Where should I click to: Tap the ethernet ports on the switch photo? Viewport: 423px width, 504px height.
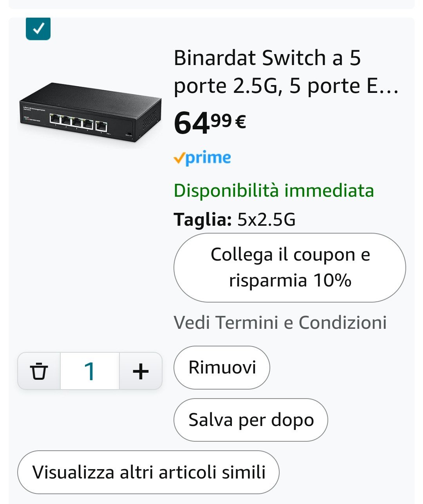coord(78,120)
